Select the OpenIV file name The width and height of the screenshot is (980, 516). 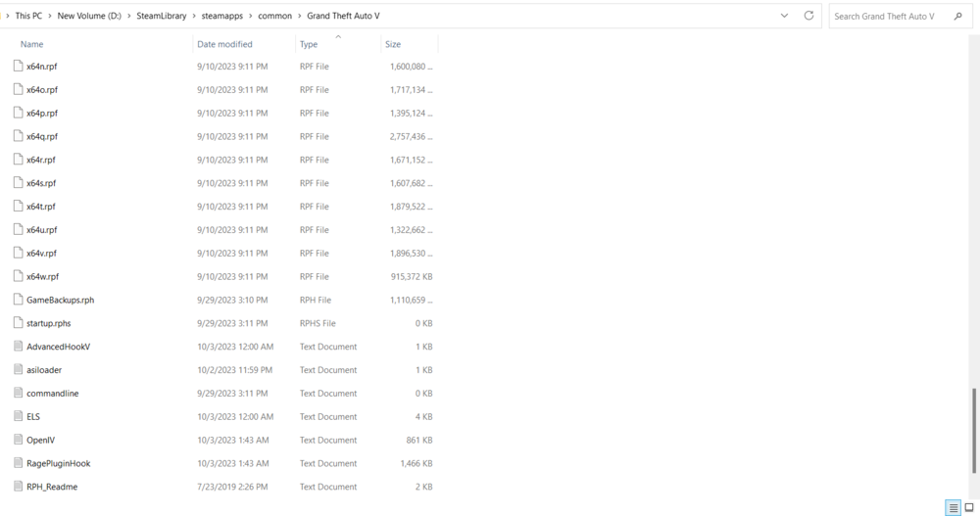click(40, 440)
